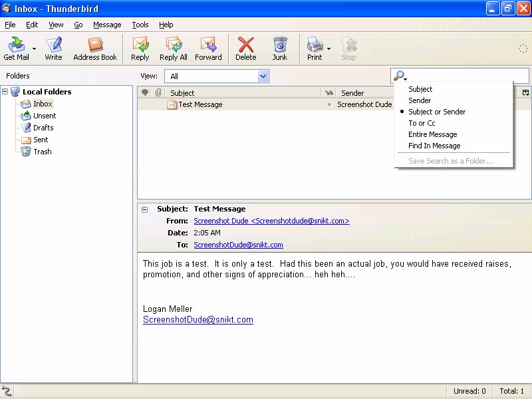This screenshot has height=399, width=532.
Task: Click Save Search as a Folder
Action: (x=451, y=161)
